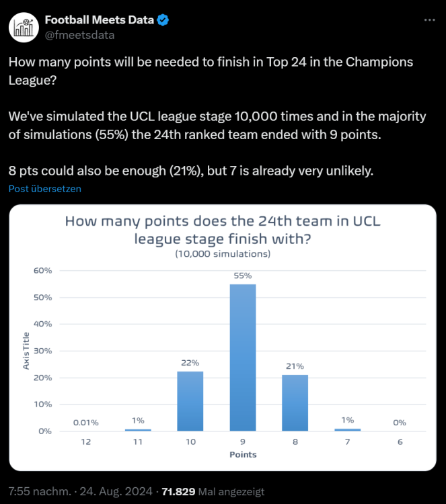The image size is (446, 504).
Task: Click the small 1% bar for 11 points
Action: [x=138, y=429]
